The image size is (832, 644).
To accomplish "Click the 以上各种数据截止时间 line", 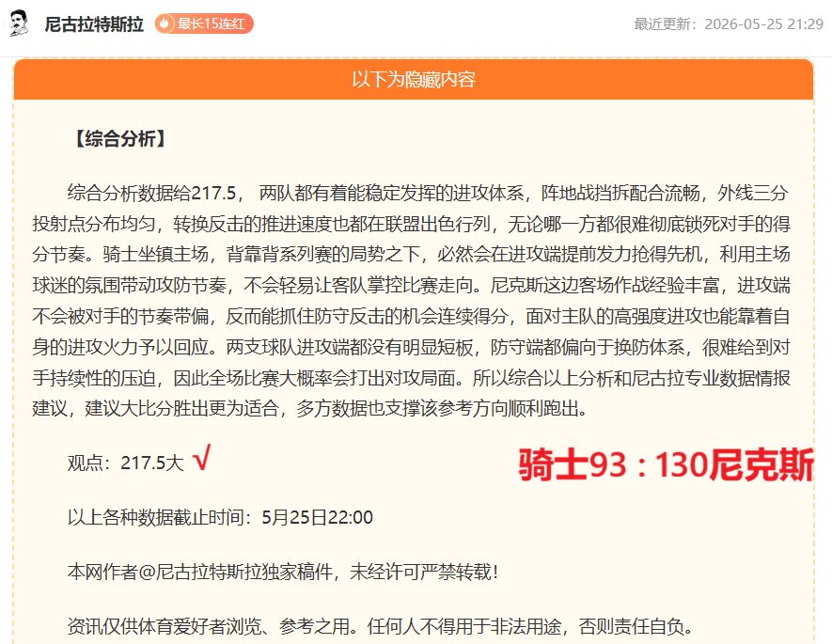I will 220,517.
